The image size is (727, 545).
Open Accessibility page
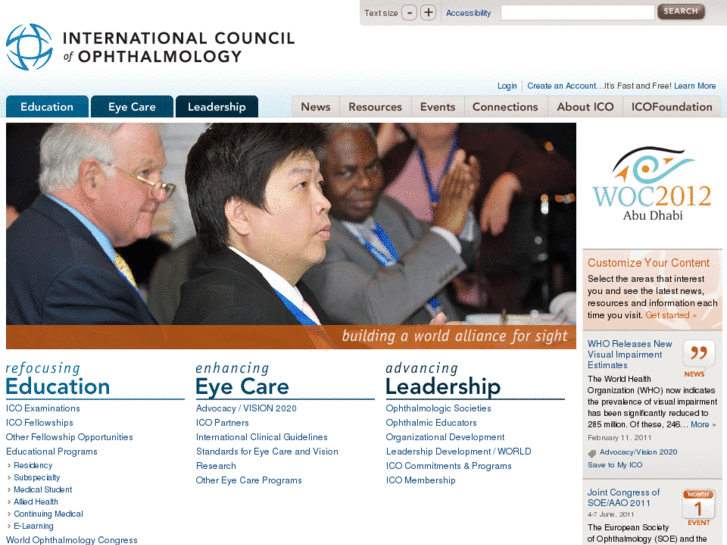coord(468,13)
